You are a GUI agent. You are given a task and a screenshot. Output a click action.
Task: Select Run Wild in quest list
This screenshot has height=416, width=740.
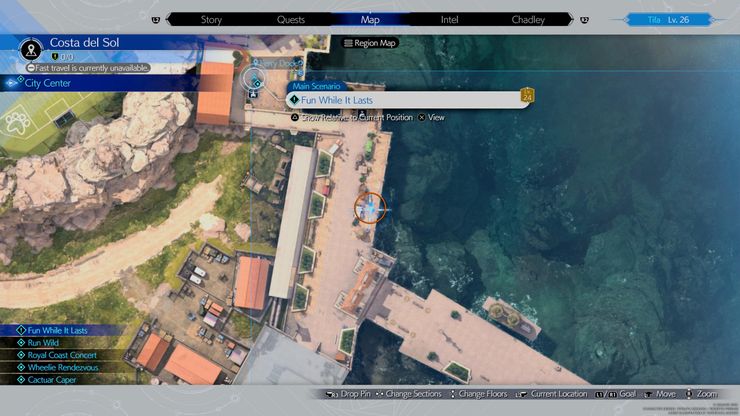point(43,343)
